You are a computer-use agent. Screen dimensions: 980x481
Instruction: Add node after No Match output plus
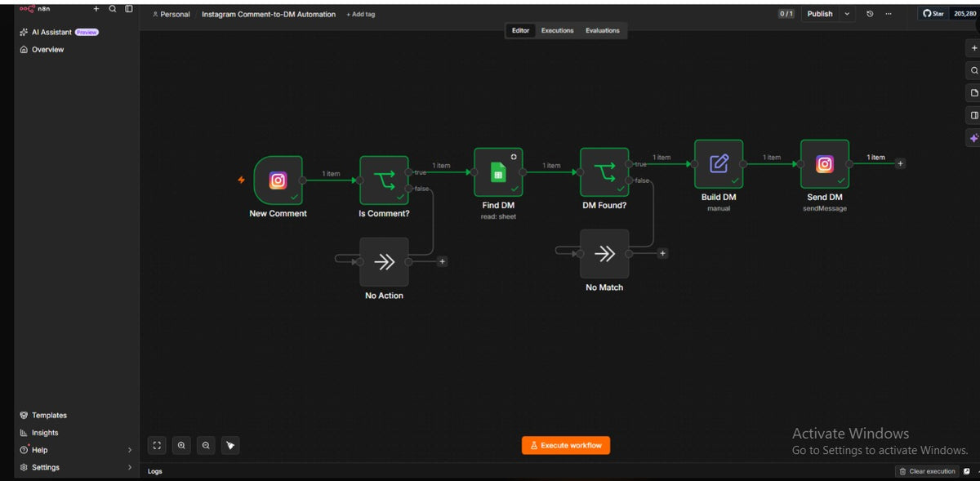point(662,253)
